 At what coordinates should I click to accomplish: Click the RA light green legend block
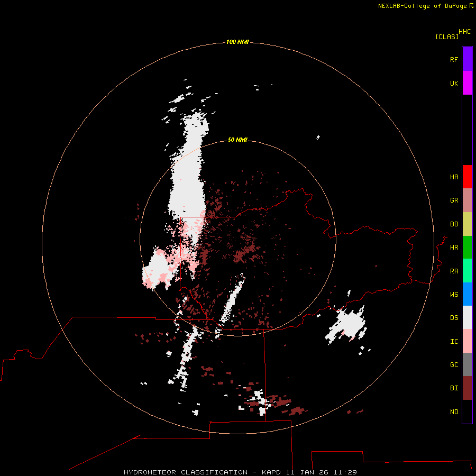467,271
